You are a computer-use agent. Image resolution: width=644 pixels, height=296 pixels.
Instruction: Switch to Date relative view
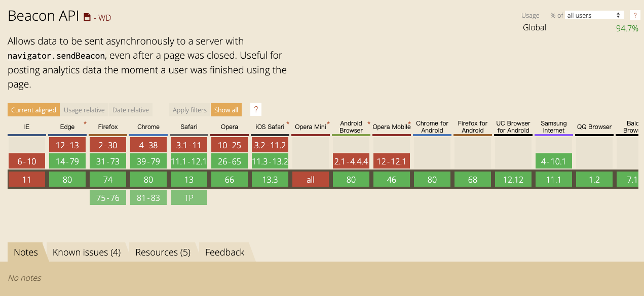coord(131,110)
